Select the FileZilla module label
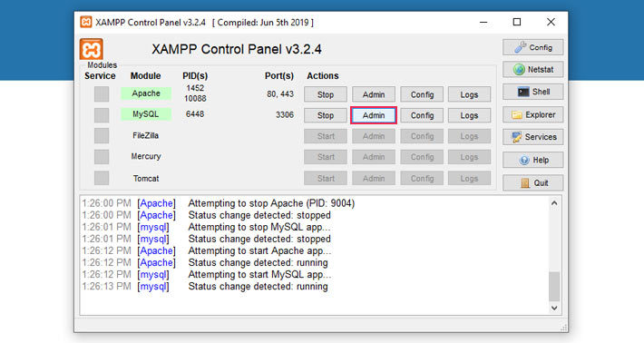This screenshot has width=644, height=343. (x=145, y=135)
